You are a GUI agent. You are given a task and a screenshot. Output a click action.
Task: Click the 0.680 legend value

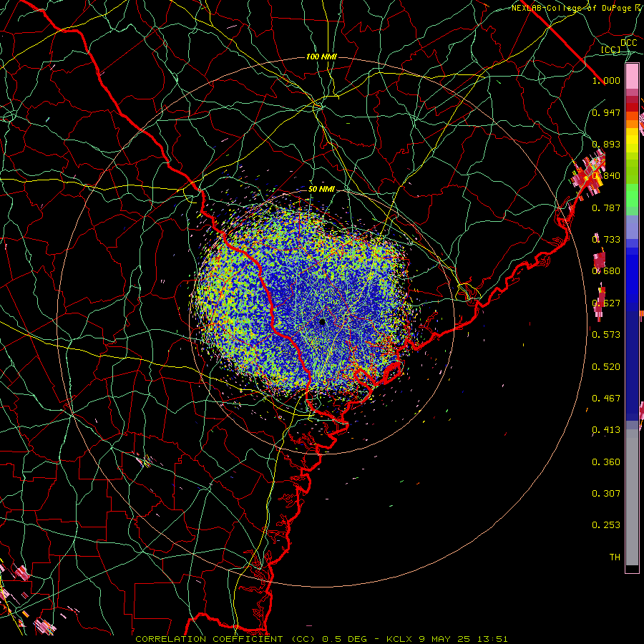click(606, 271)
